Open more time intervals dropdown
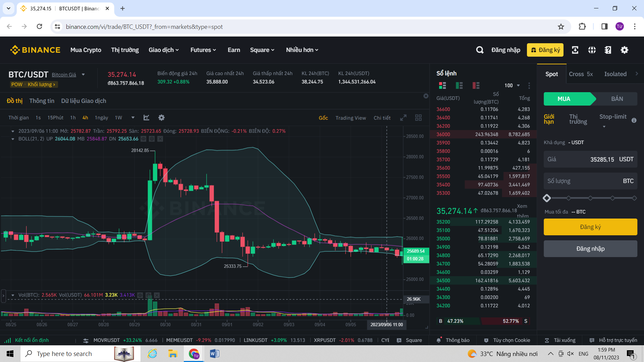This screenshot has width=644, height=362. click(x=133, y=118)
